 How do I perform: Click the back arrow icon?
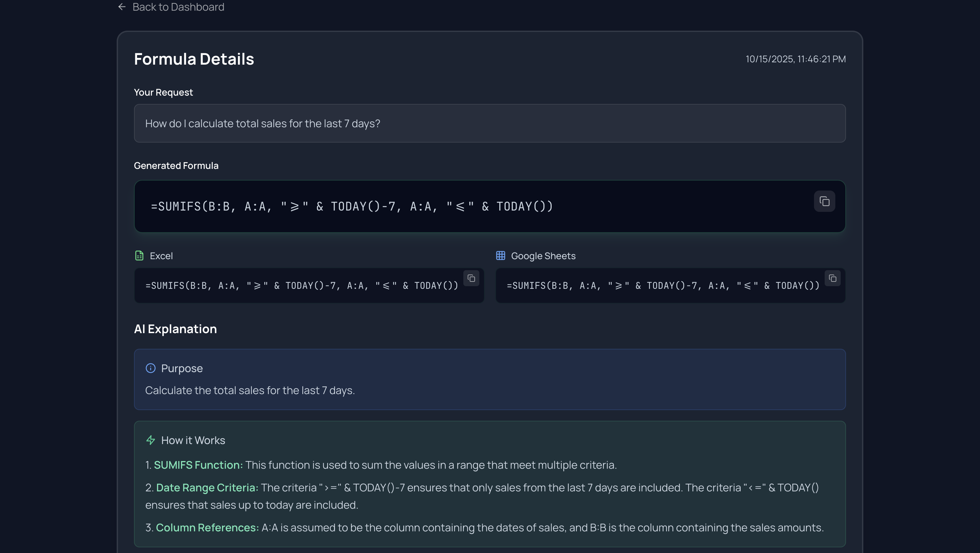coord(122,7)
